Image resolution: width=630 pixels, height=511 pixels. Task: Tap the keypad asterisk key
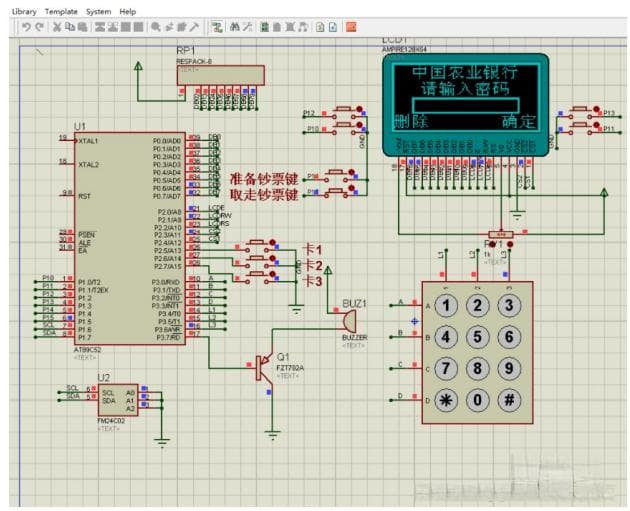[446, 400]
